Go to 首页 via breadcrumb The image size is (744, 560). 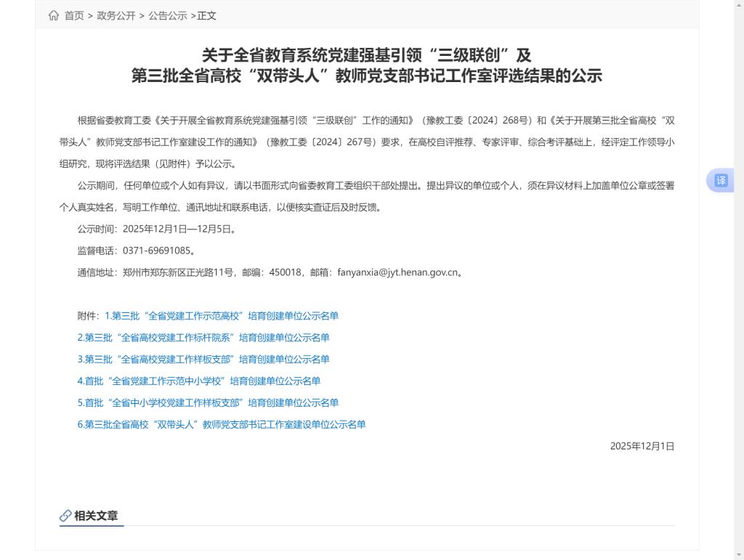74,16
